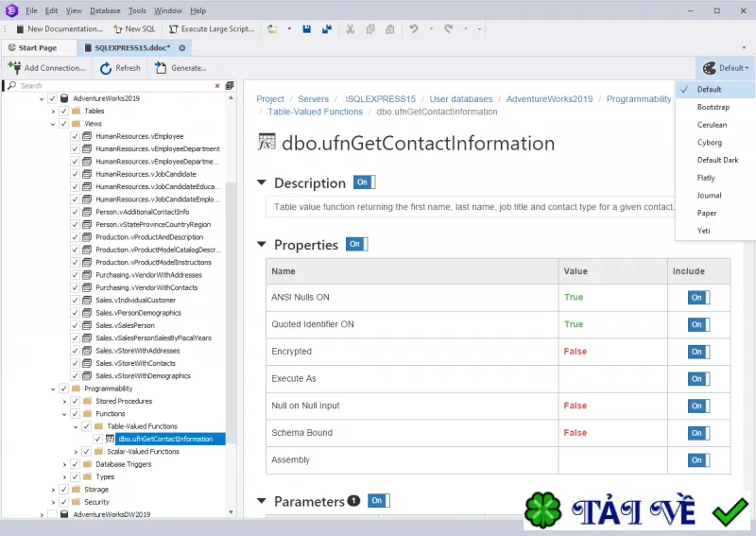Toggle Schema Bound include switch

[698, 433]
